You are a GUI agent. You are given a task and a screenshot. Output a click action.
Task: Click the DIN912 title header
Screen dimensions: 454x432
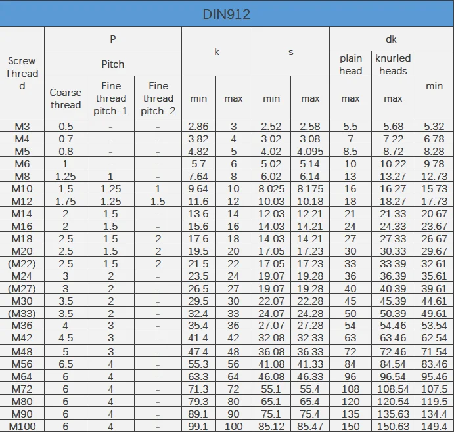(226, 14)
